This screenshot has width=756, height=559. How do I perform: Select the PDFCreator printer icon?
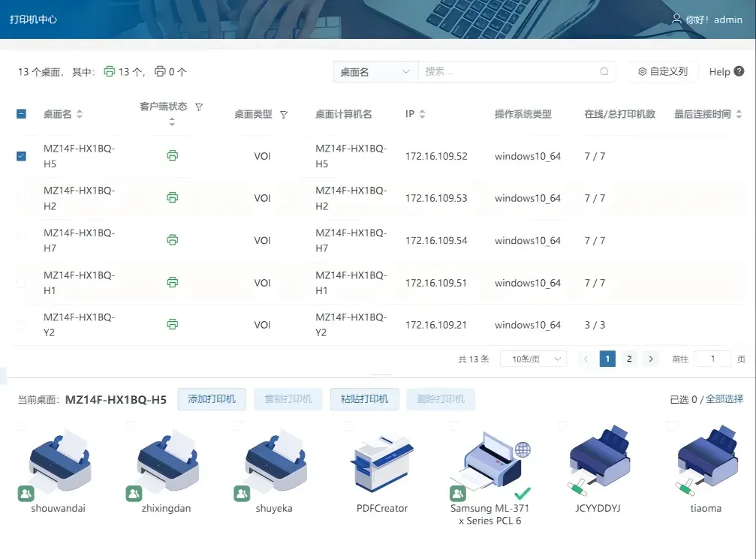pyautogui.click(x=382, y=462)
